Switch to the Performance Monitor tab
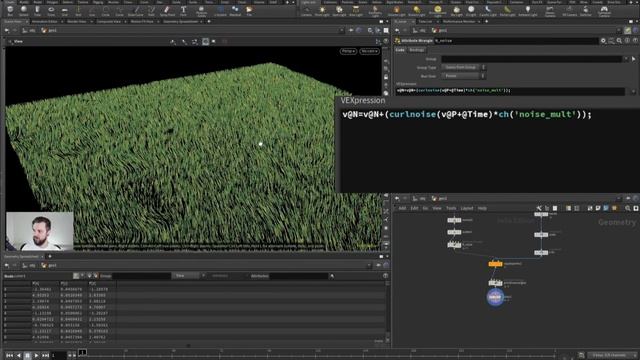 click(x=459, y=21)
